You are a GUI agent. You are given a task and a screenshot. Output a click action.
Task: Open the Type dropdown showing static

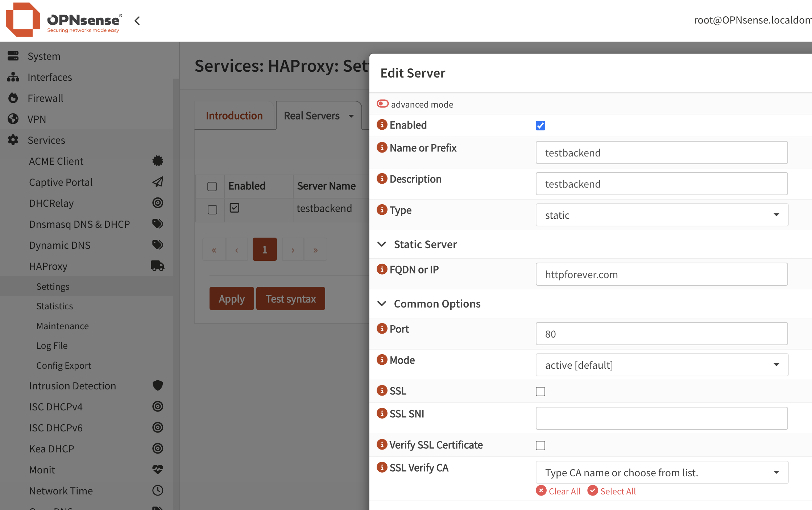click(662, 215)
